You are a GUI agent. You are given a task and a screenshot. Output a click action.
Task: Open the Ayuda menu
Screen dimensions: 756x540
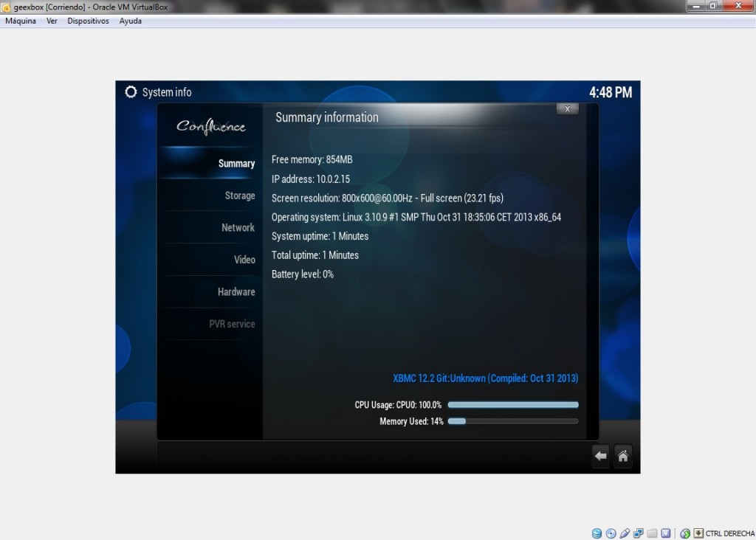pyautogui.click(x=131, y=21)
